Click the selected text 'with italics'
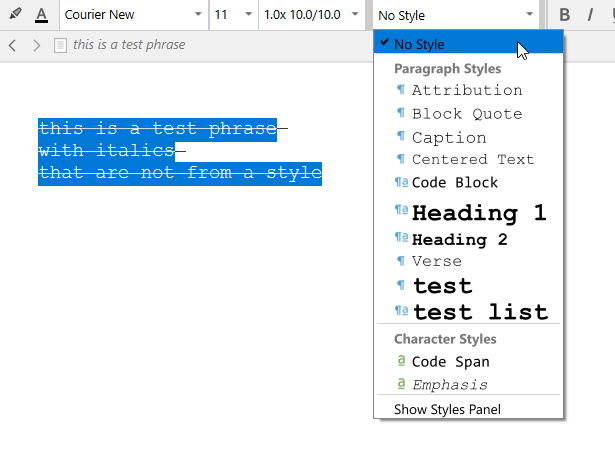 coord(105,151)
